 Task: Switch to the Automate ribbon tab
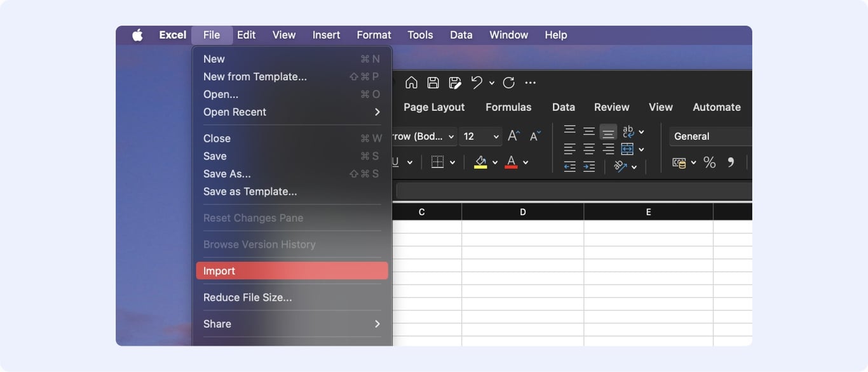(716, 107)
